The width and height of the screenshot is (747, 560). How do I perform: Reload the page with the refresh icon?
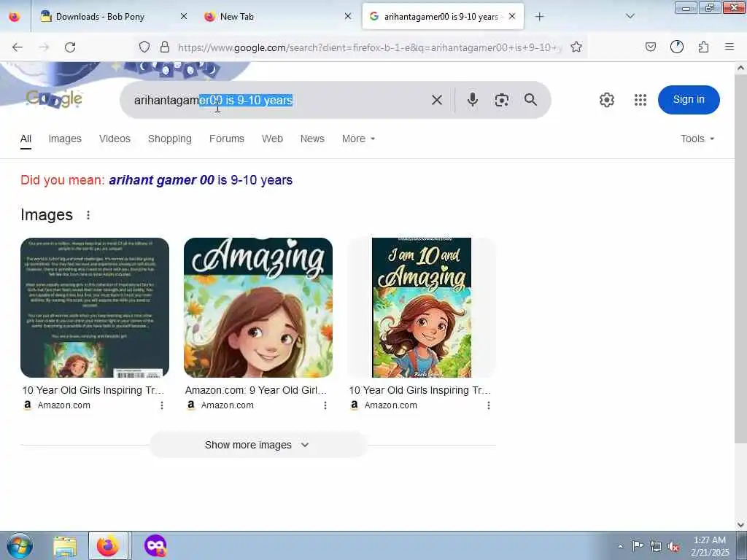[70, 47]
